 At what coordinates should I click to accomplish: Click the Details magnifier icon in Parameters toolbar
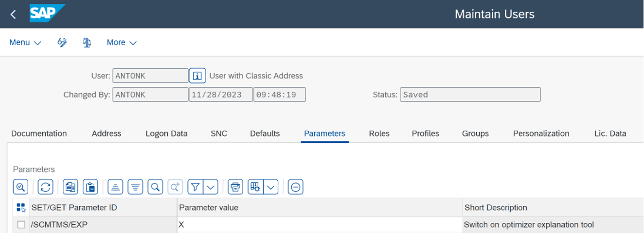point(20,187)
